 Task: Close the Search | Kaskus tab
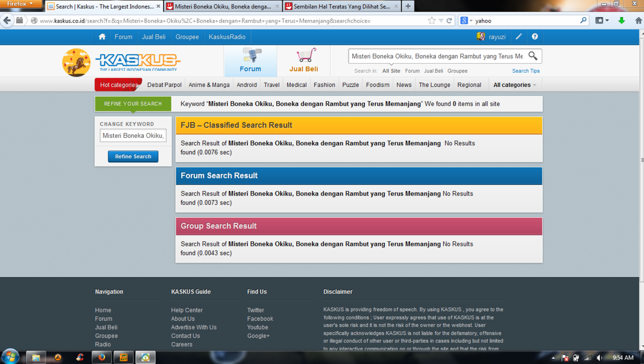tap(158, 7)
